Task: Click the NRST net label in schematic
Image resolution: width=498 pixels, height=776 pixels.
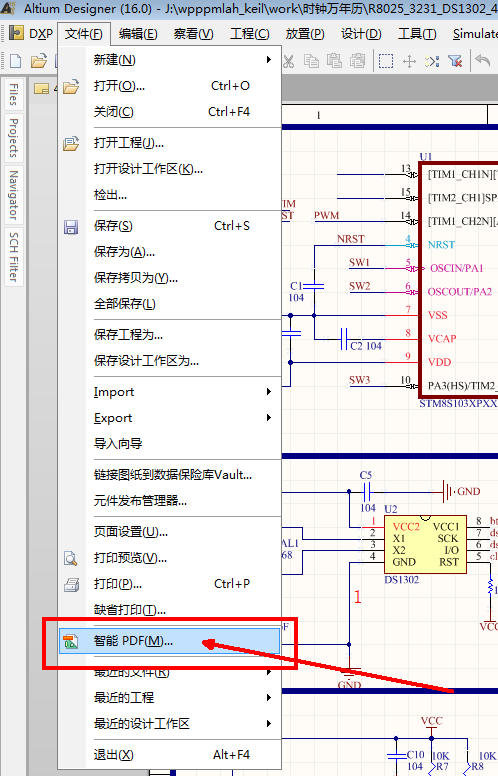Action: [x=350, y=239]
